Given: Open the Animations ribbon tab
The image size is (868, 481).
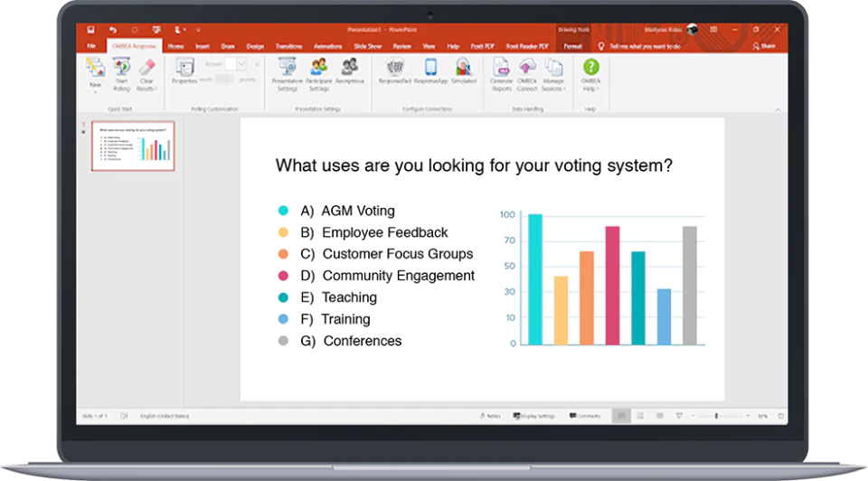Looking at the screenshot, I should [327, 46].
